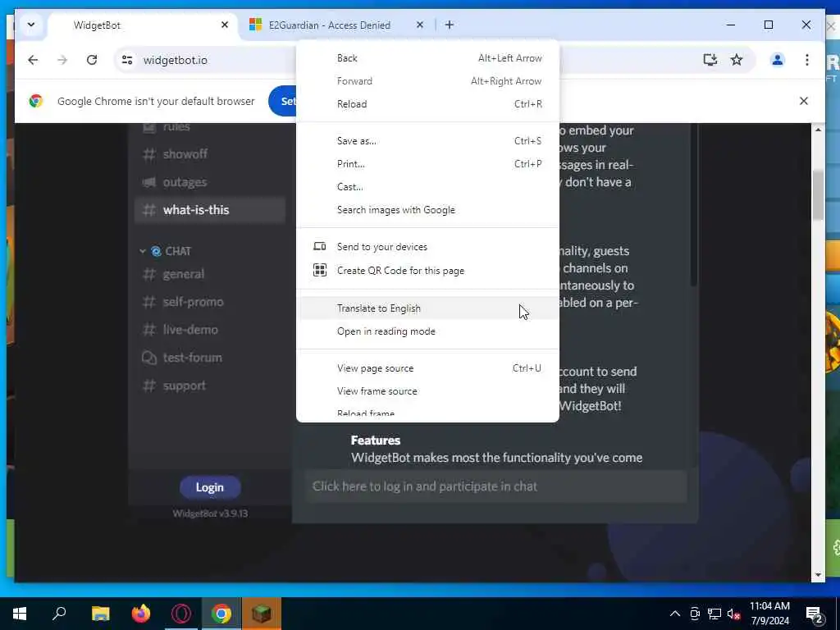
Task: Click the Login button in WidgetBot sidebar
Action: [x=210, y=487]
